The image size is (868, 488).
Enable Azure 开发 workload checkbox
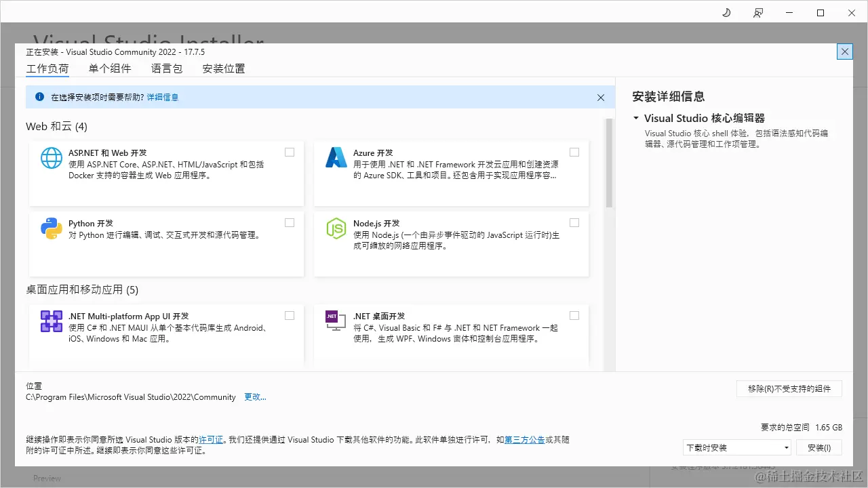574,152
